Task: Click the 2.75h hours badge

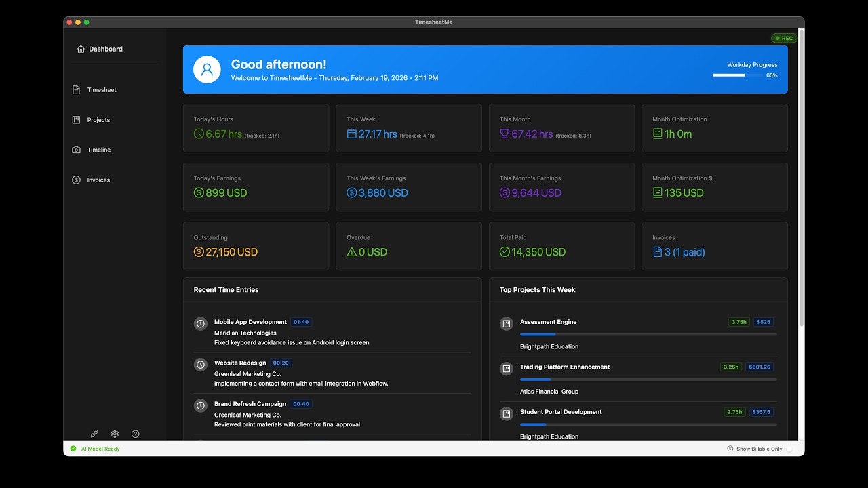Action: click(734, 412)
